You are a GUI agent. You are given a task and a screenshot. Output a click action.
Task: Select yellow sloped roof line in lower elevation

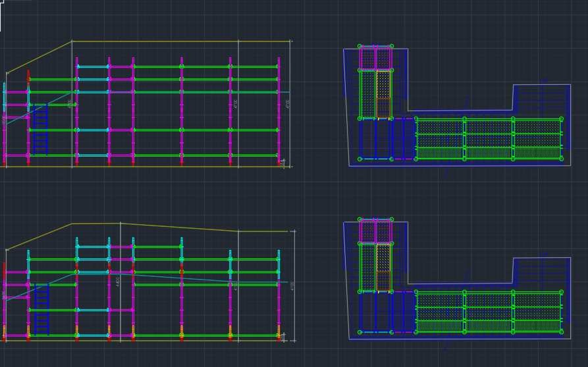coord(39,237)
